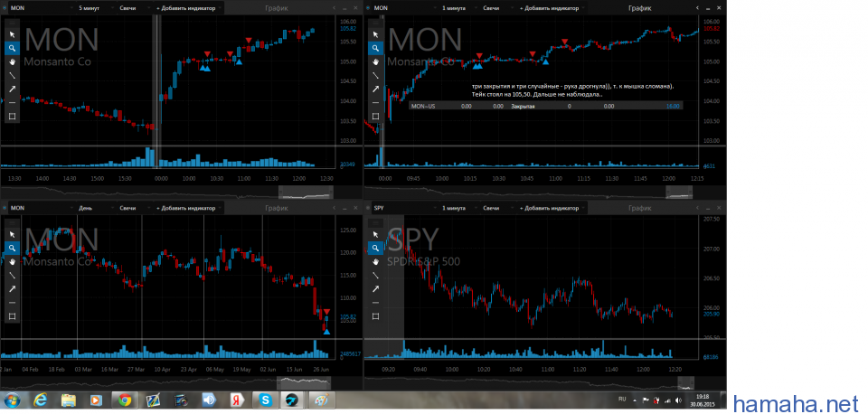The width and height of the screenshot is (868, 414).
Task: Select the 'MON~US' closed position row
Action: tap(546, 105)
